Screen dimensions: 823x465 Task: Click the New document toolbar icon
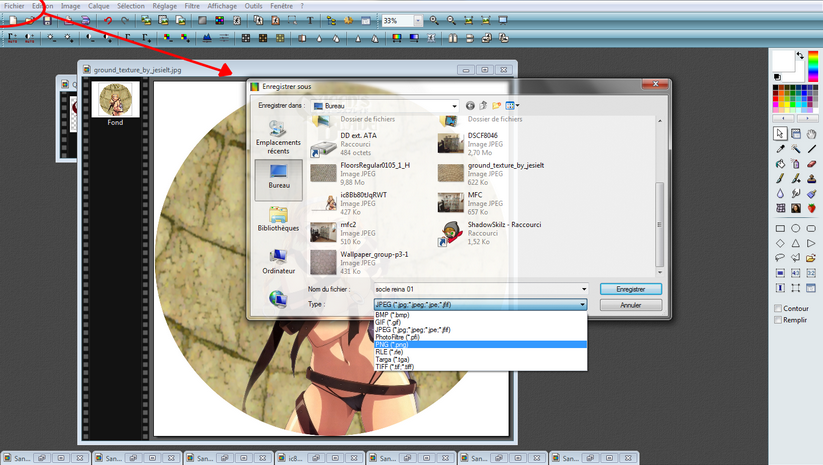13,20
